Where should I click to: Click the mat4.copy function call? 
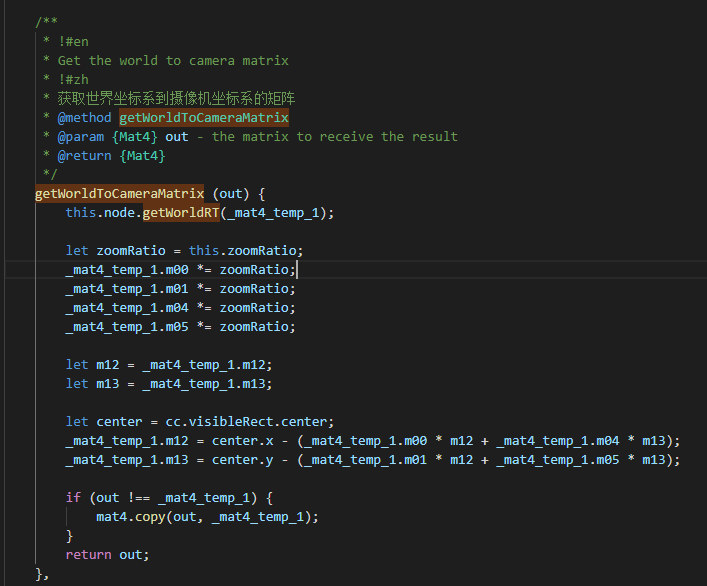(x=126, y=517)
